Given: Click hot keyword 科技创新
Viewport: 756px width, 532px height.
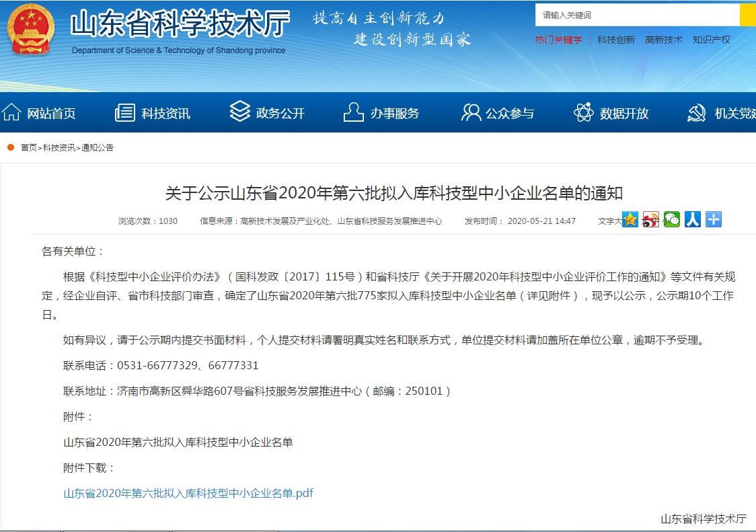Looking at the screenshot, I should point(615,40).
